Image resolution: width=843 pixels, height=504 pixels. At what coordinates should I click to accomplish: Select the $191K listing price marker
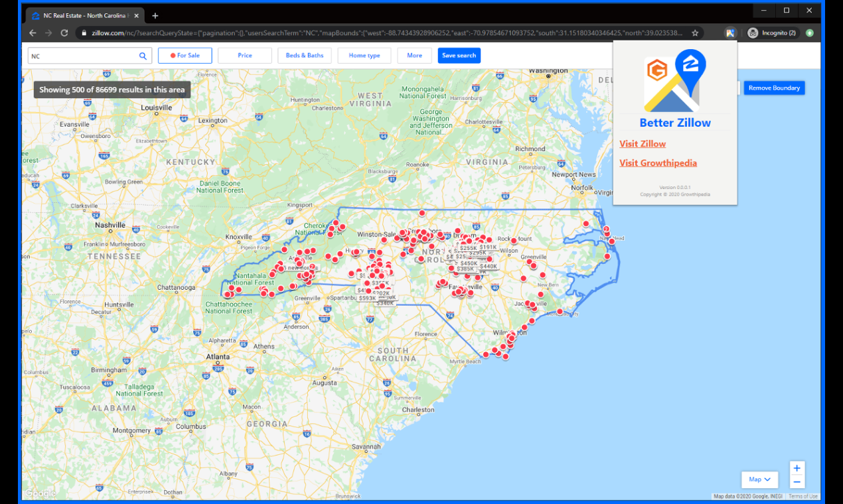tap(488, 247)
